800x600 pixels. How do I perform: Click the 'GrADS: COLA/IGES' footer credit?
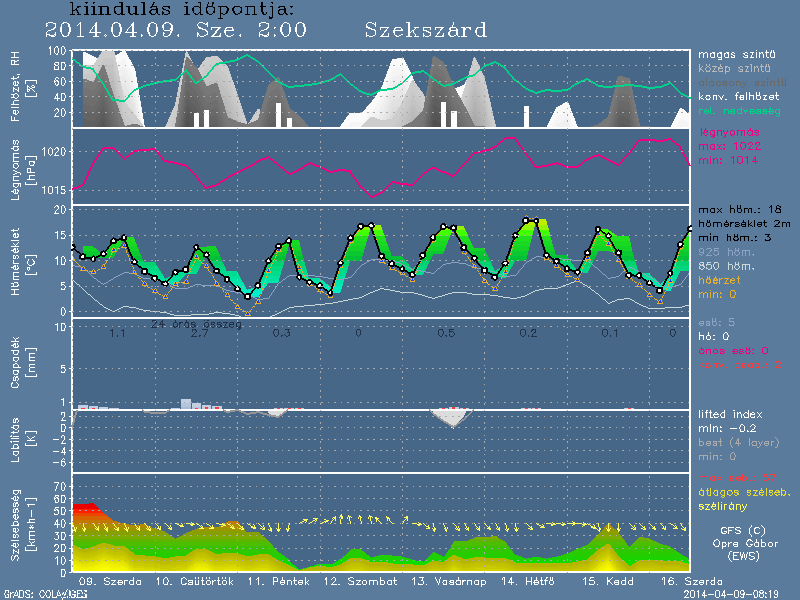[x=37, y=593]
